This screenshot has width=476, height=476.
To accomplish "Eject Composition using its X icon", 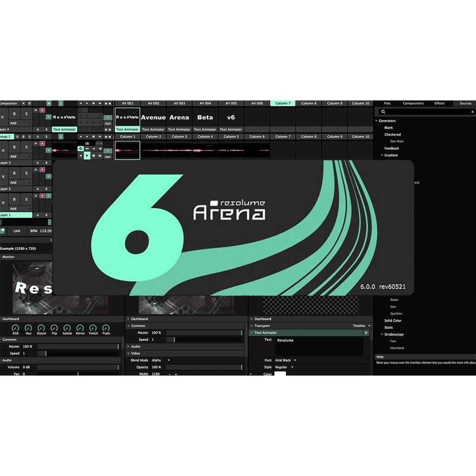I will click(x=23, y=103).
